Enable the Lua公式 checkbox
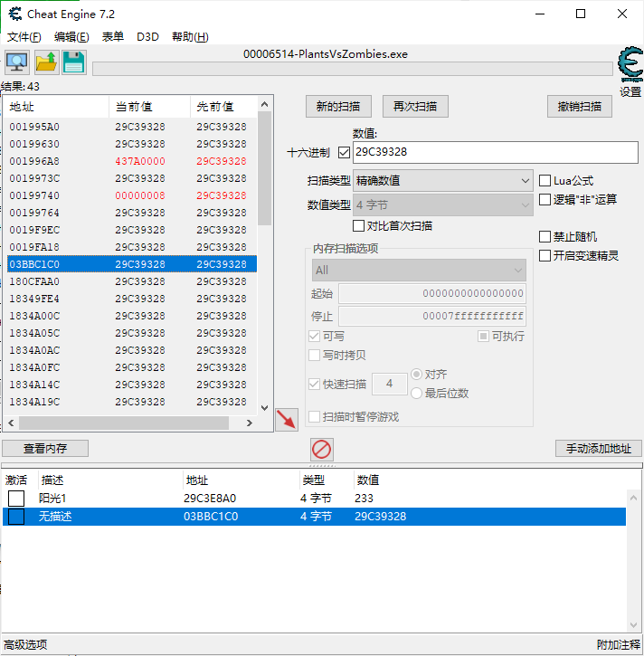This screenshot has width=644, height=656. click(545, 181)
